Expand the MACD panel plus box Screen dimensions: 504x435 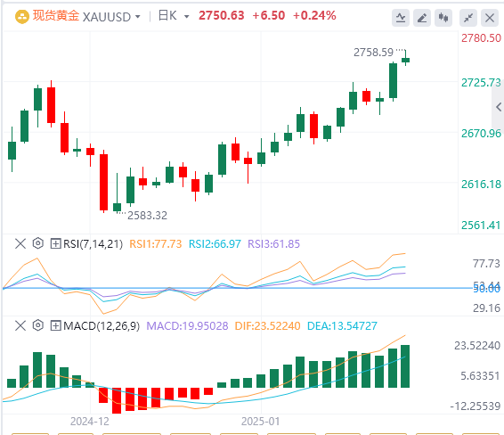[x=55, y=326]
